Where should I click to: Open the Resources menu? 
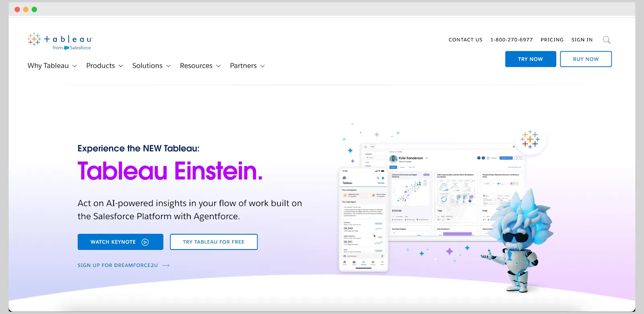tap(200, 66)
